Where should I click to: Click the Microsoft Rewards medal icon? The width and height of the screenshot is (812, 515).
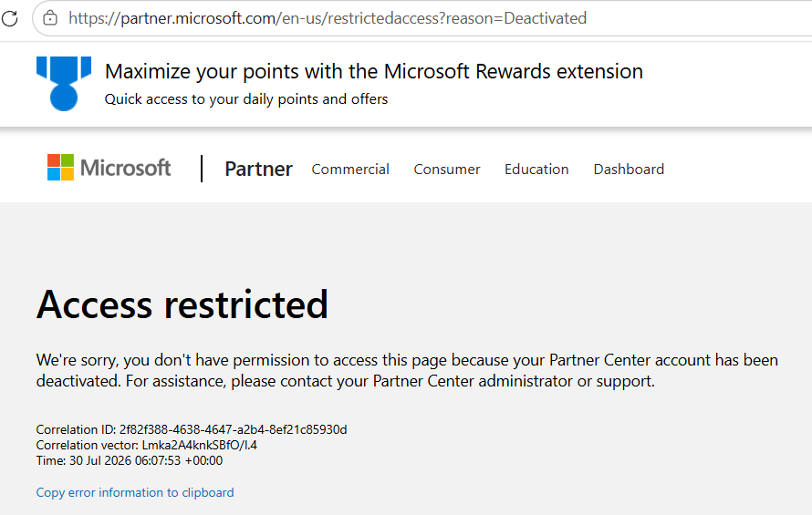coord(64,83)
